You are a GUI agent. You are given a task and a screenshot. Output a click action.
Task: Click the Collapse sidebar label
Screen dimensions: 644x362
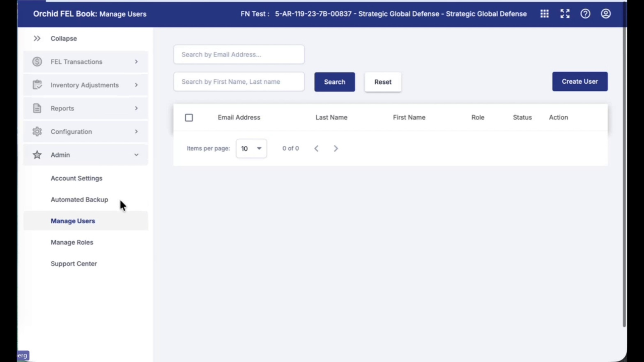(x=64, y=39)
